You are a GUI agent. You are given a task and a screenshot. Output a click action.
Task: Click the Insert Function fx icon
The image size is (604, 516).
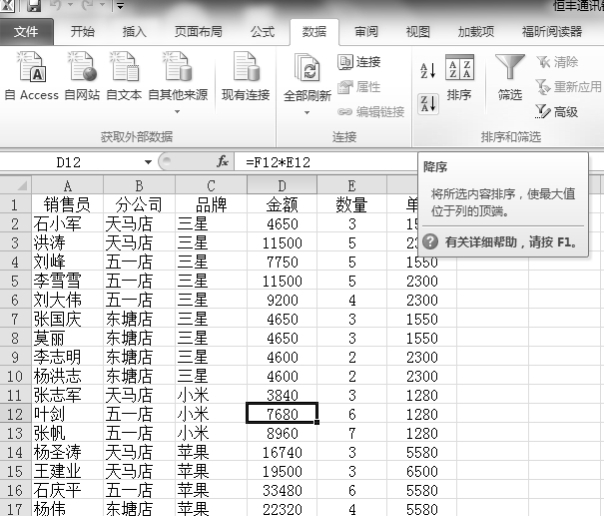point(223,161)
